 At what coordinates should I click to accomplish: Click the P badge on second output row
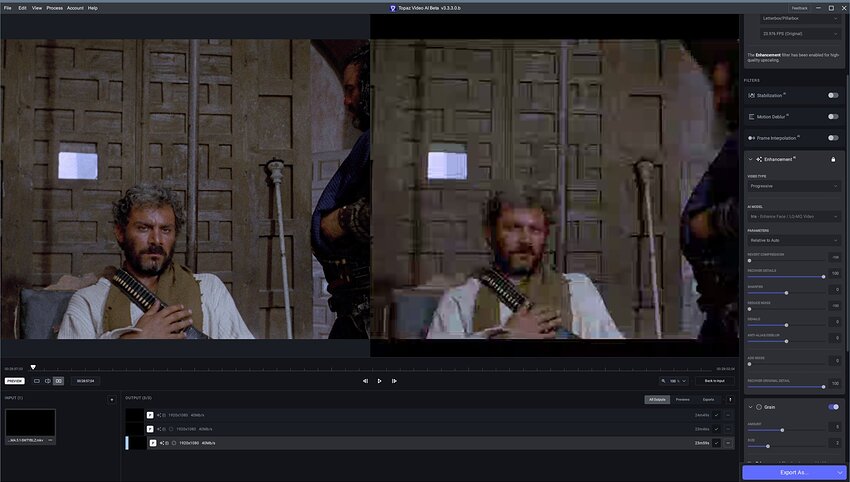click(150, 429)
